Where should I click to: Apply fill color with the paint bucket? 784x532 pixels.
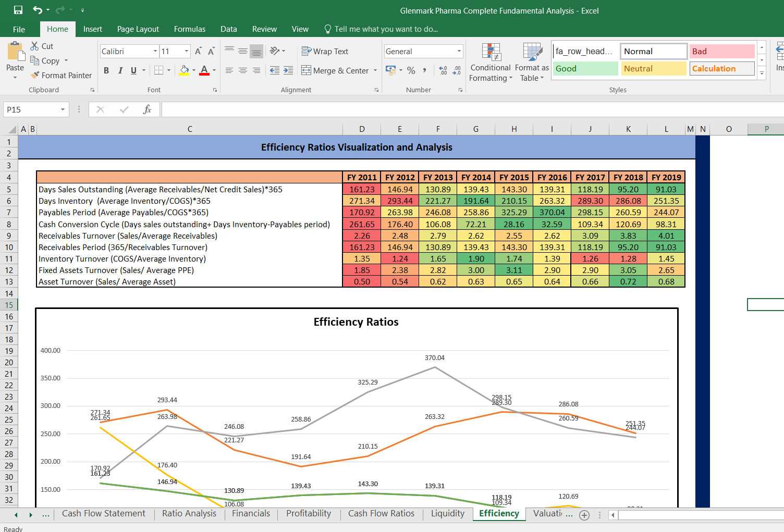[185, 70]
